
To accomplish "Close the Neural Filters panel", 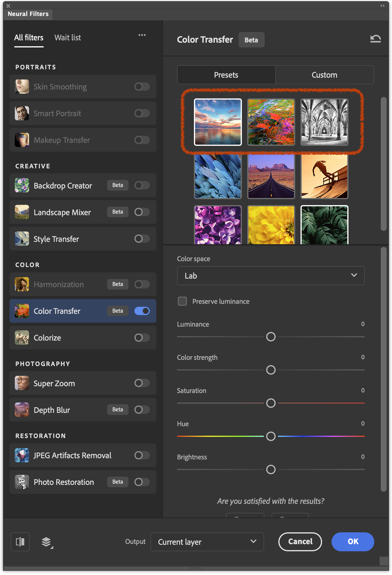I will coord(8,6).
